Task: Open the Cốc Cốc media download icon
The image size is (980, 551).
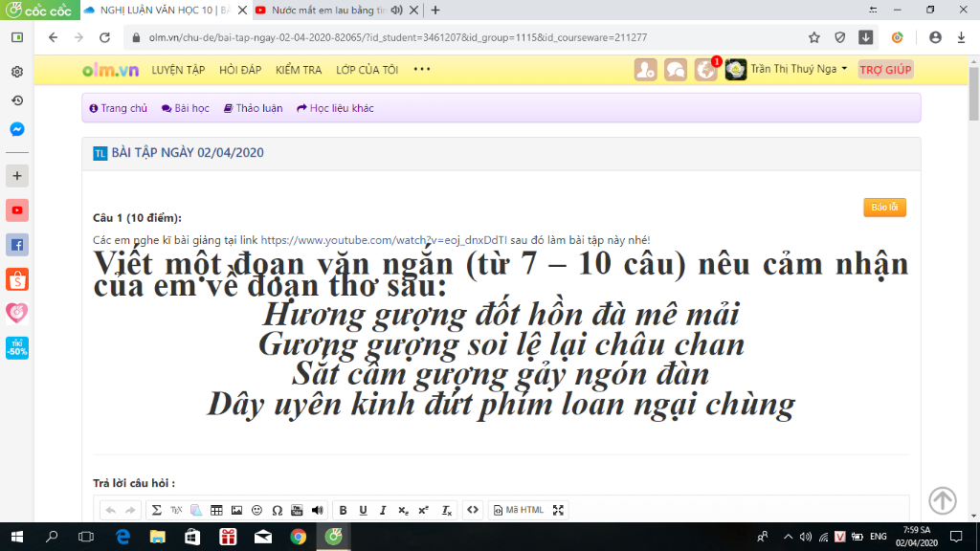Action: [x=865, y=37]
